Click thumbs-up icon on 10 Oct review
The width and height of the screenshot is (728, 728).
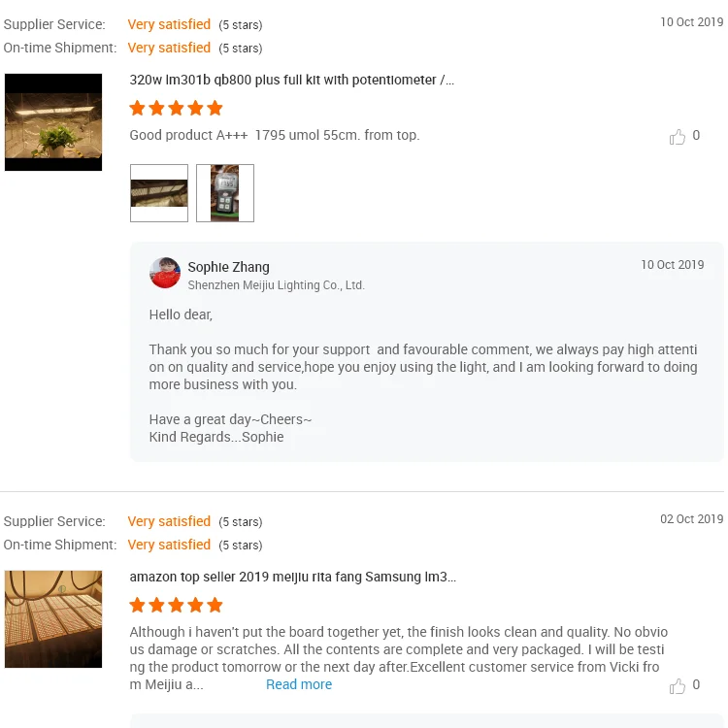[678, 137]
